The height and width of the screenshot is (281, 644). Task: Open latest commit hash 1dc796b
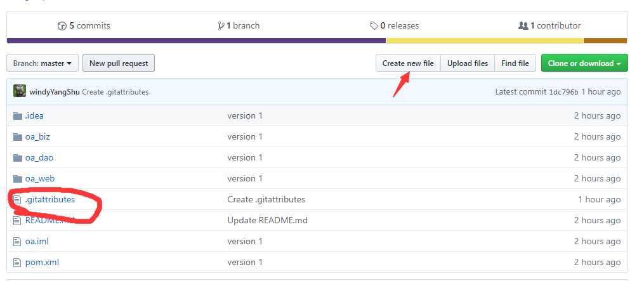click(x=563, y=92)
